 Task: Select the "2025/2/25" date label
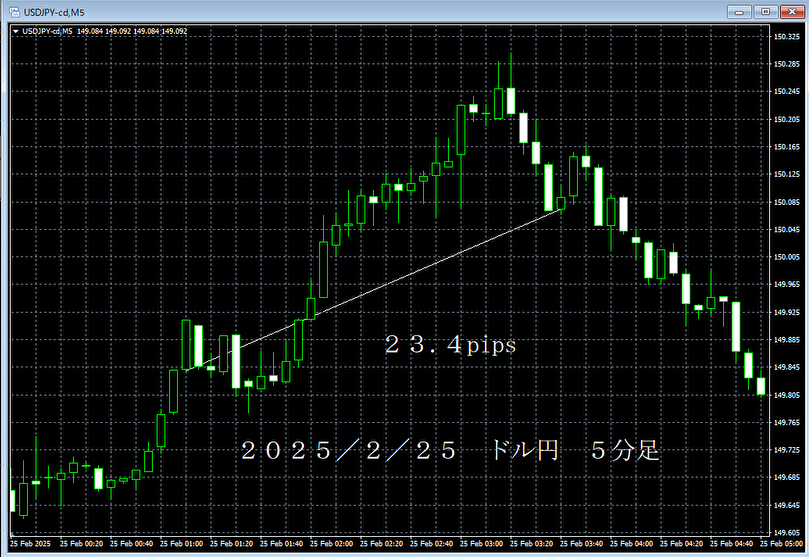pos(349,451)
